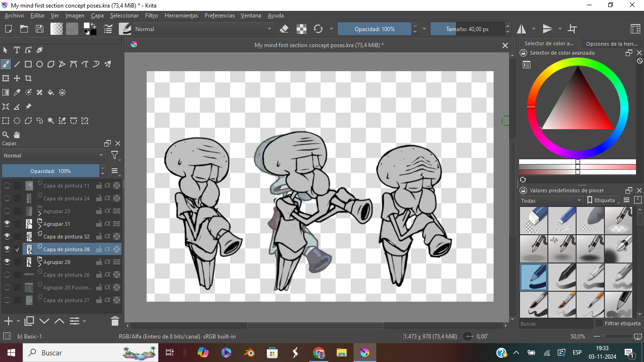Viewport: 644px width, 362px height.
Task: Select the Rectangular Selection tool
Action: (x=6, y=121)
